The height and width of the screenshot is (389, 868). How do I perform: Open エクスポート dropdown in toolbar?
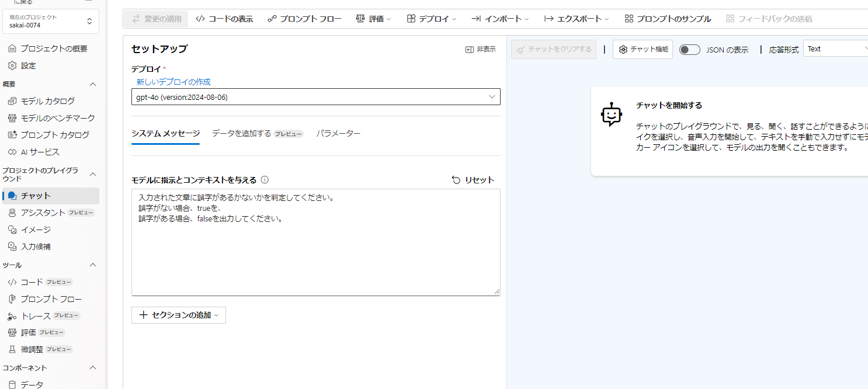click(x=577, y=19)
